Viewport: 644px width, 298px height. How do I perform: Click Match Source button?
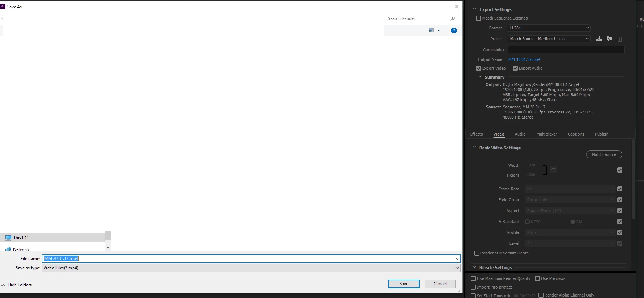(x=604, y=154)
